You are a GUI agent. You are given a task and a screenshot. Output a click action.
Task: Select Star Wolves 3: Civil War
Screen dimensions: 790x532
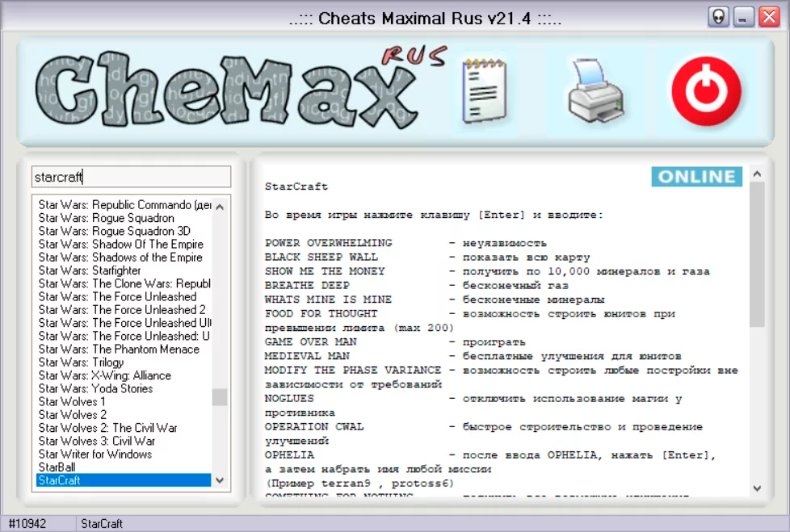(x=124, y=441)
